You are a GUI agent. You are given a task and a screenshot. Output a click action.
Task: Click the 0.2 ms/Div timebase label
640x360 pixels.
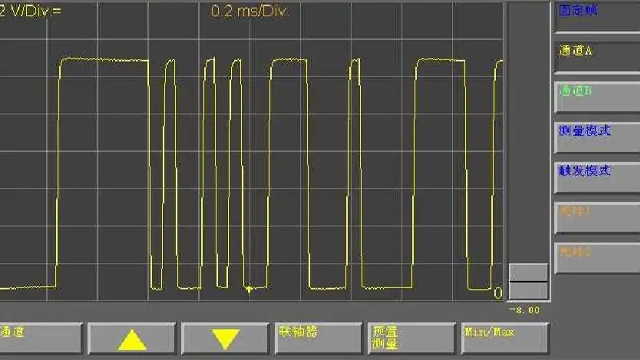[249, 11]
